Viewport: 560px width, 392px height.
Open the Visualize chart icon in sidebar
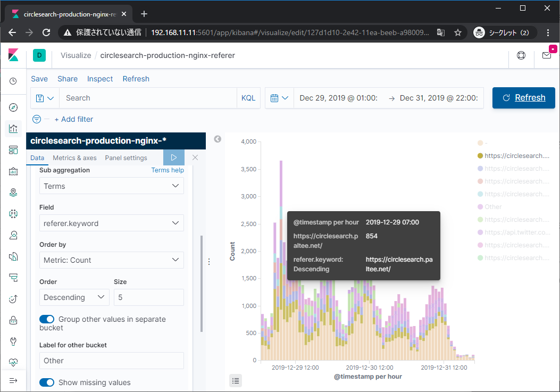tap(13, 129)
